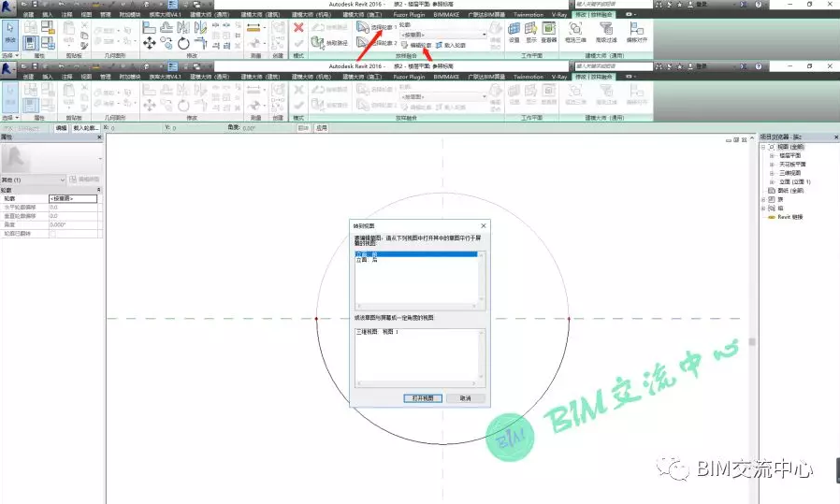The height and width of the screenshot is (504, 840).
Task: Choose the Align tool in upper ribbon
Action: click(150, 28)
